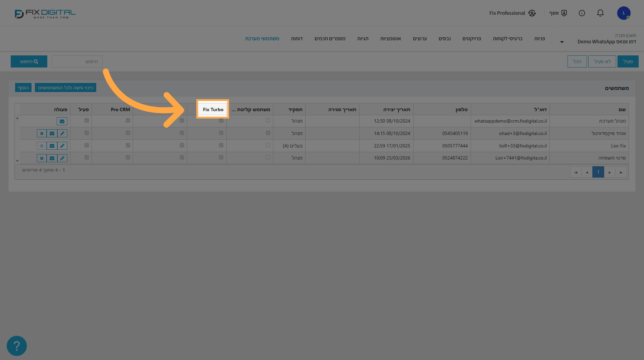
Task: Go to next page in pagination
Action: 609,172
